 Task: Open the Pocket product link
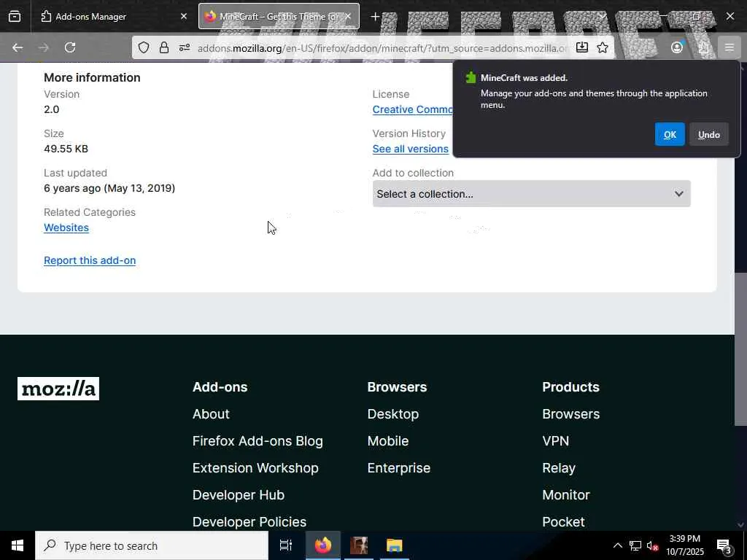click(563, 522)
